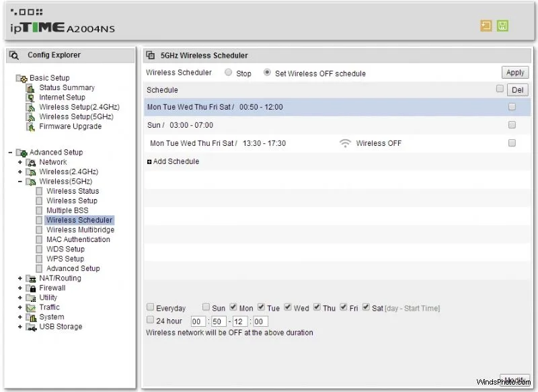Viewport: 538px width, 392px height.
Task: Expand the Network tree node
Action: pos(20,162)
